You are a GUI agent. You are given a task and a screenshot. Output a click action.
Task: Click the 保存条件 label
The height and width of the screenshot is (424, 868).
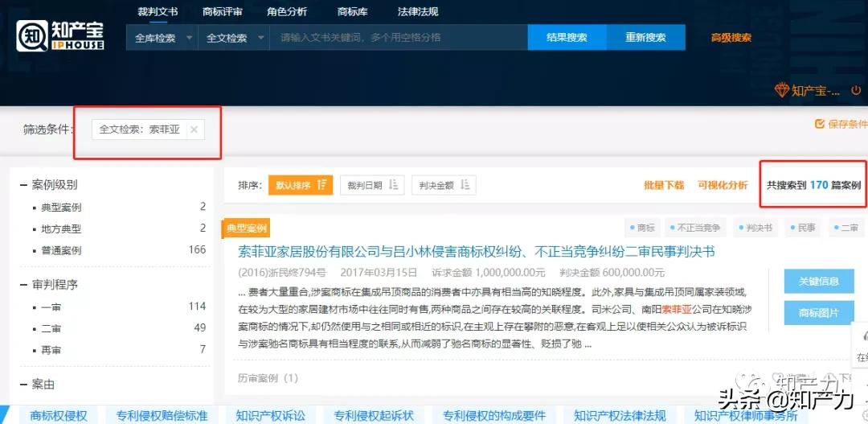[x=847, y=124]
